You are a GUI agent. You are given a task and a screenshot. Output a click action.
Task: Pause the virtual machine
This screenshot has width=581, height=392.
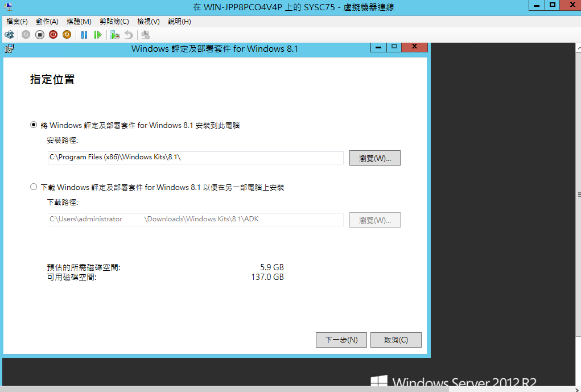(84, 35)
